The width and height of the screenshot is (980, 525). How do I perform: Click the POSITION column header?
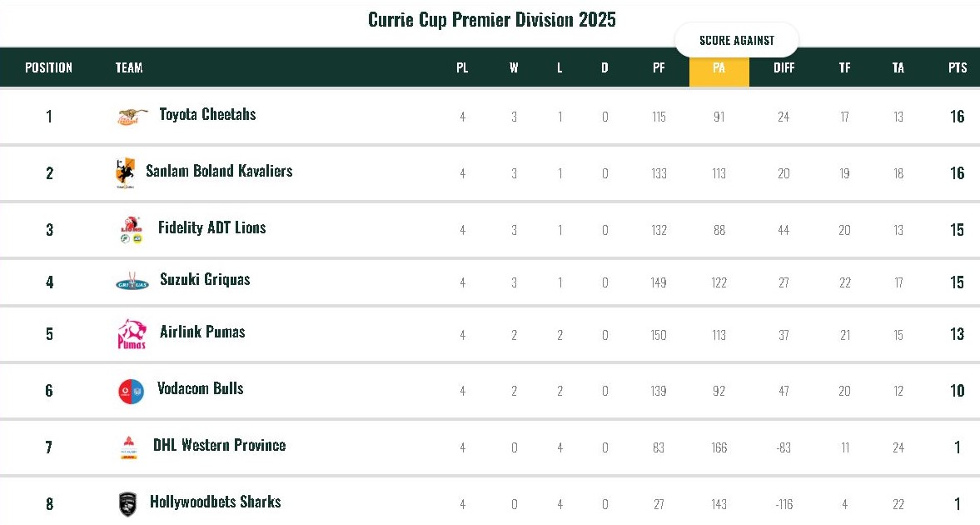[48, 67]
